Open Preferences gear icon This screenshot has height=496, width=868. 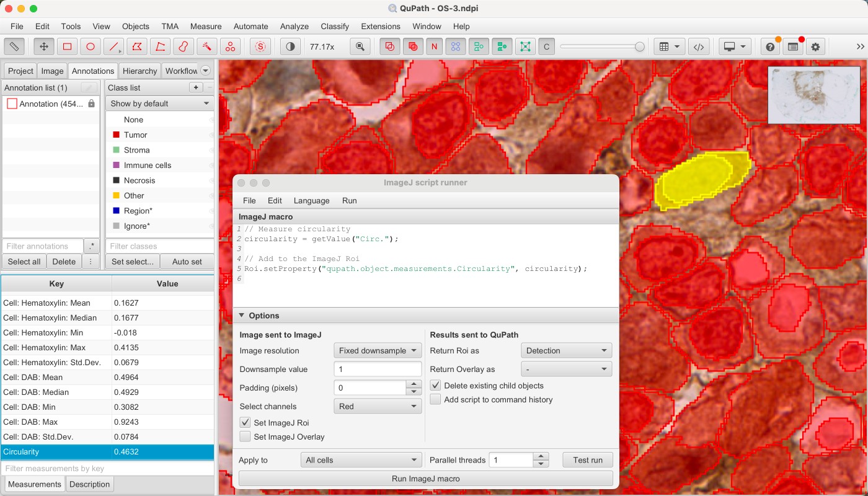pos(815,46)
